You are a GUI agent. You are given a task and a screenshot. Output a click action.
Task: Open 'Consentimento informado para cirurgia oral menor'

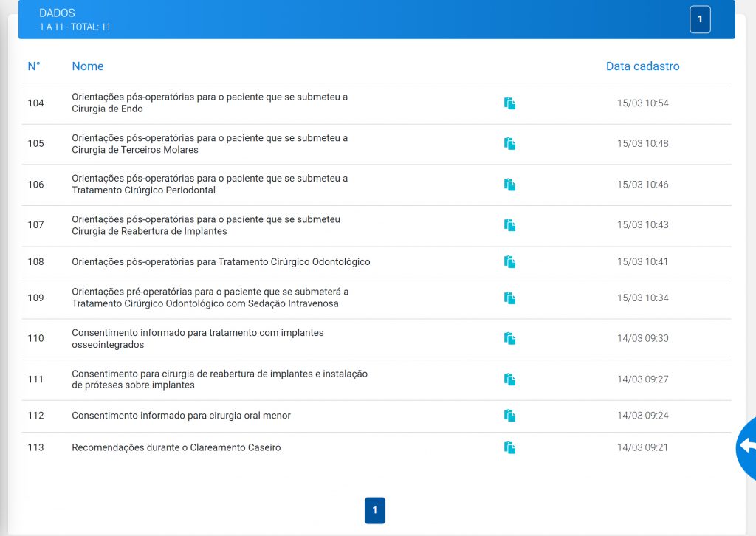tap(182, 416)
